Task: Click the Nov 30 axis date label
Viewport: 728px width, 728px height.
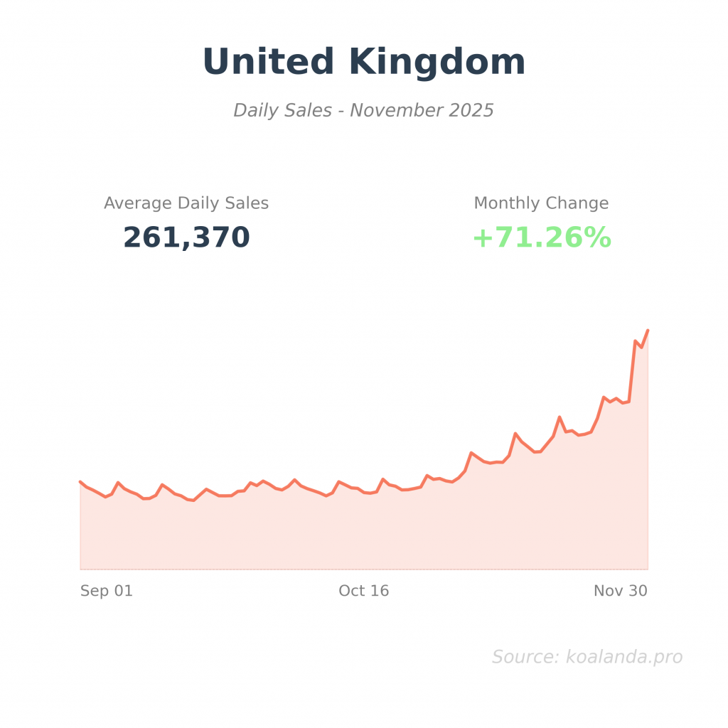Action: 620,591
